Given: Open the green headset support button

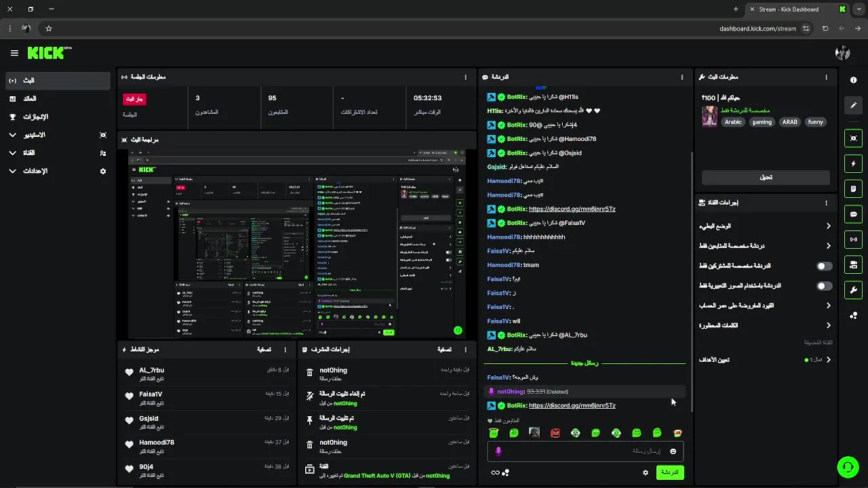Looking at the screenshot, I should (847, 467).
